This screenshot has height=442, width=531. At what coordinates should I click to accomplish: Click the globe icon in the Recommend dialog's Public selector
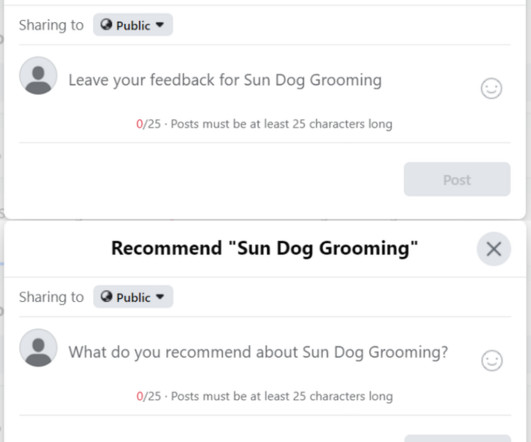click(x=106, y=296)
